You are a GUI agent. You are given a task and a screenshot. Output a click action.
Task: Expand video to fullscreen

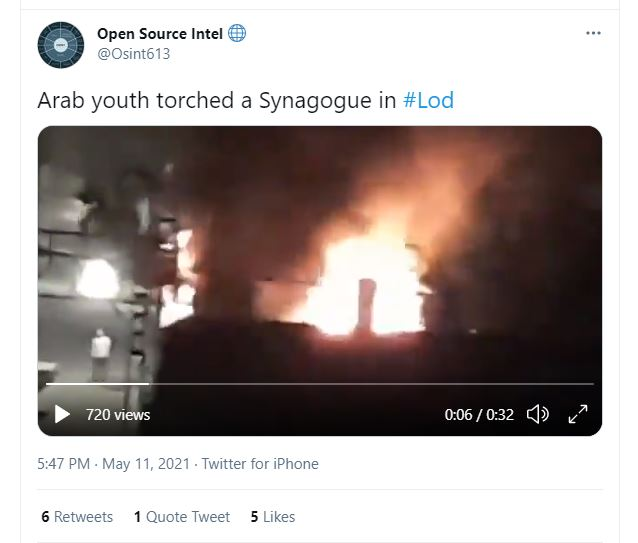point(578,414)
